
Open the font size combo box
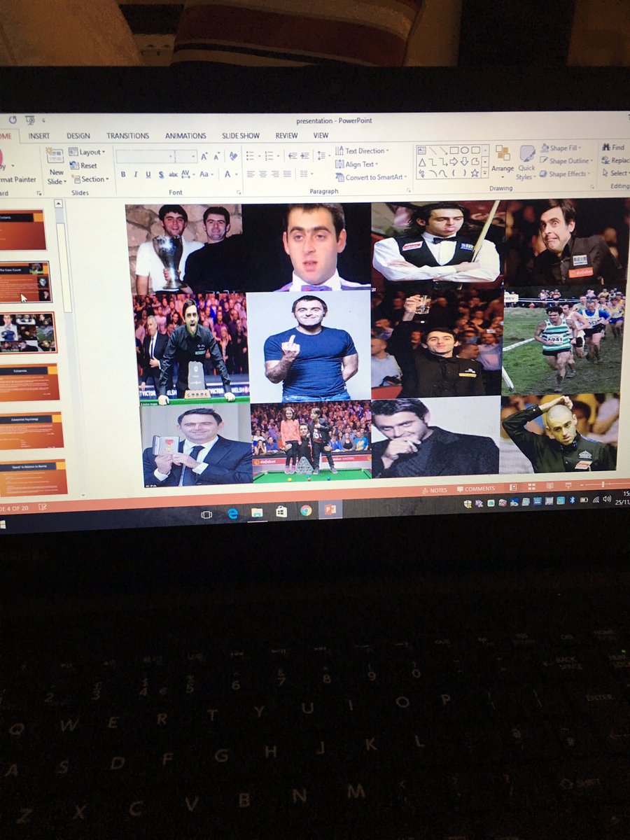(186, 156)
